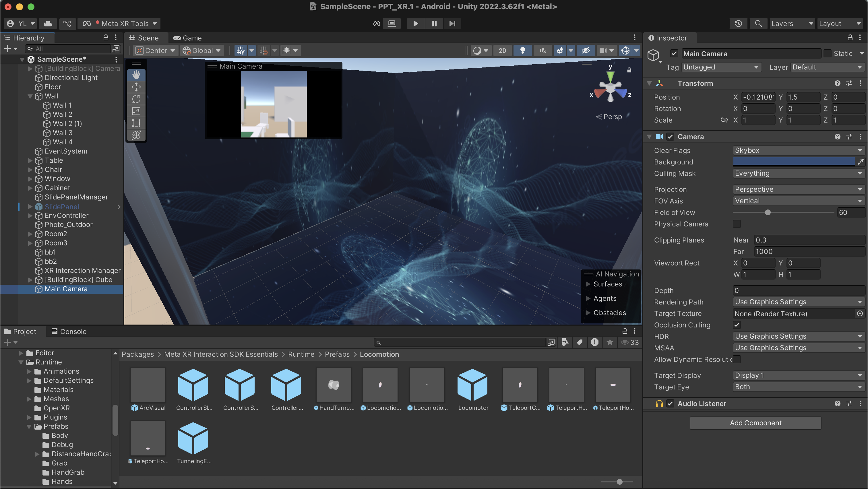Enable the Physical Camera checkbox

pyautogui.click(x=737, y=224)
